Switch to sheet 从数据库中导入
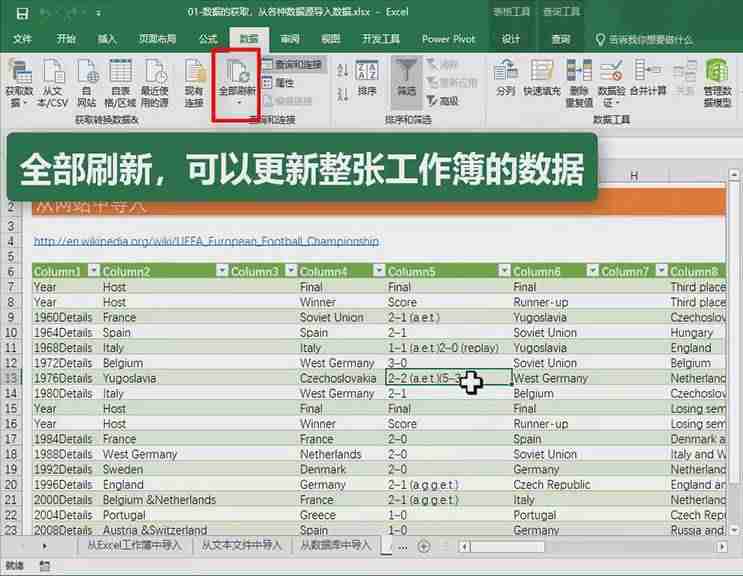This screenshot has width=743, height=576. [x=335, y=546]
